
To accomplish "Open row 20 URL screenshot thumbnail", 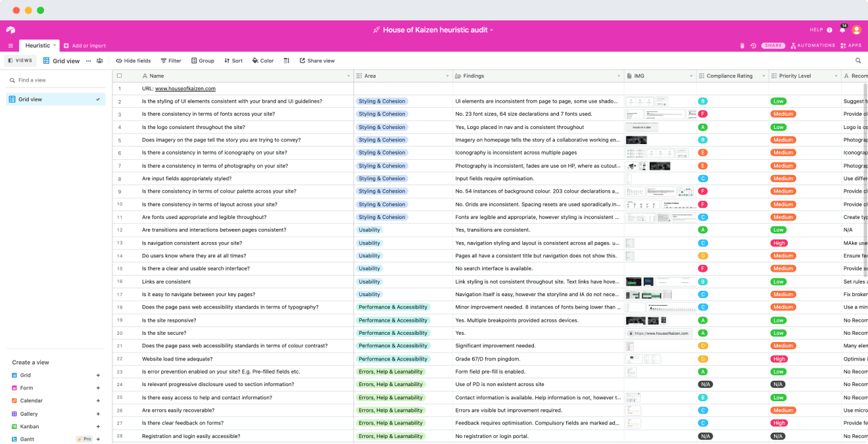I will pos(658,333).
